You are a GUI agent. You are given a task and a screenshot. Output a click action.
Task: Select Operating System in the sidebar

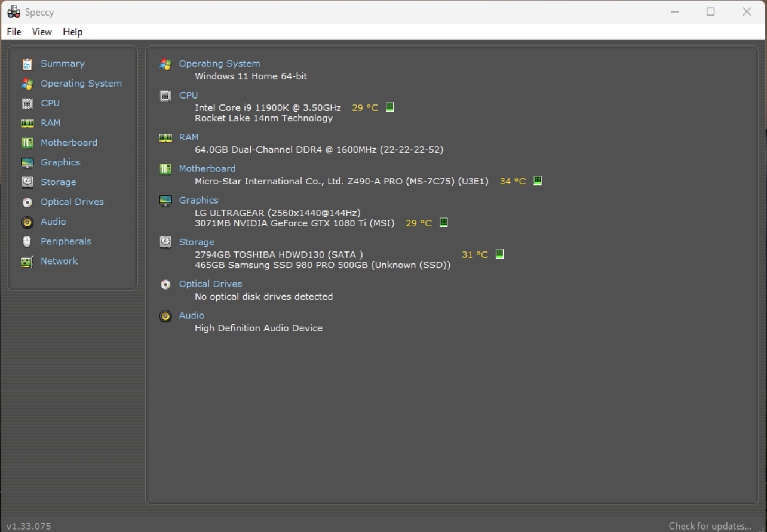click(81, 84)
